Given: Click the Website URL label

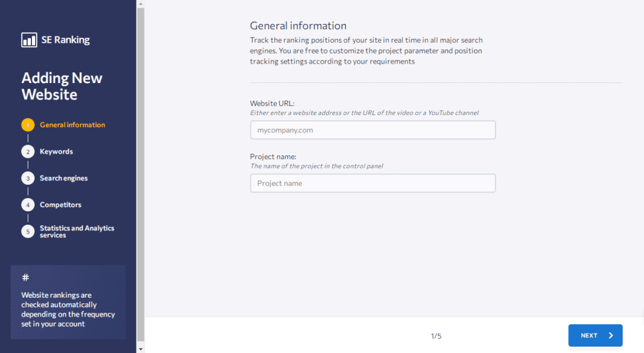Looking at the screenshot, I should click(x=272, y=104).
